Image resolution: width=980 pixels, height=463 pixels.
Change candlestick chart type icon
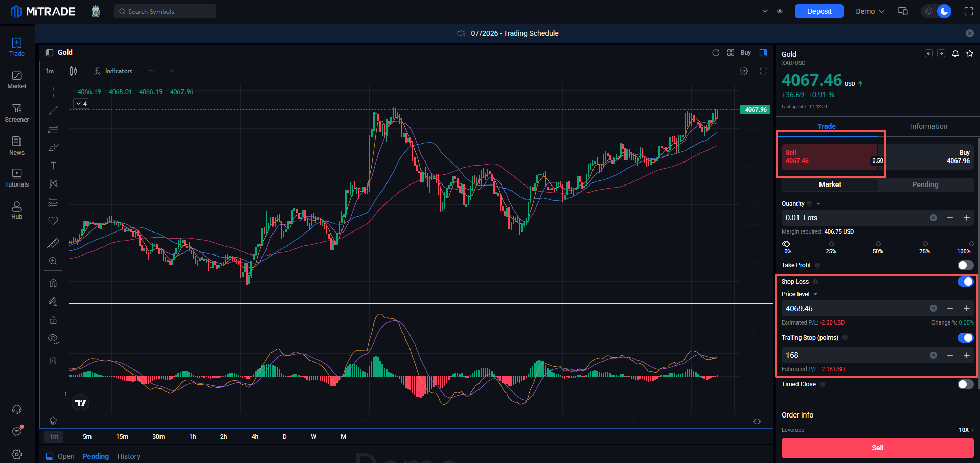click(x=73, y=71)
